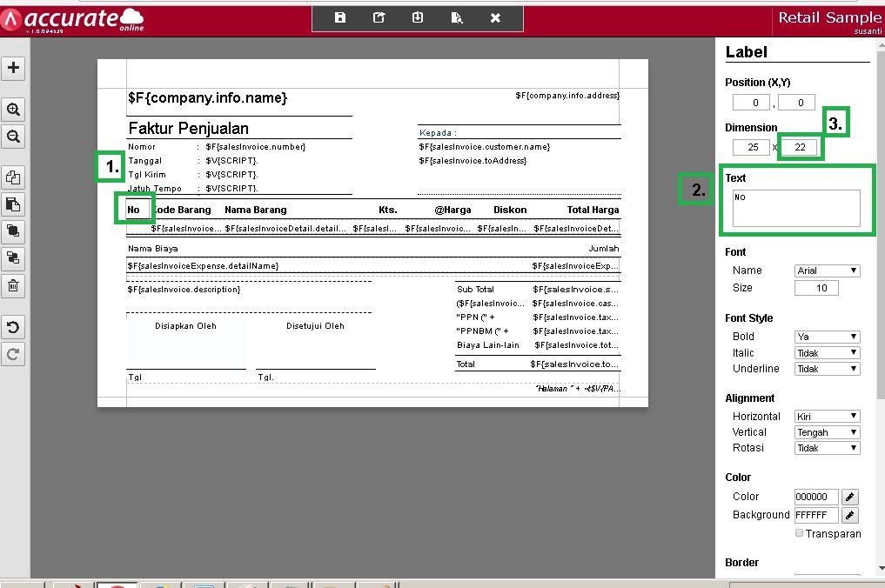This screenshot has width=885, height=588.
Task: Zoom out using magnifier minus icon
Action: click(x=14, y=137)
